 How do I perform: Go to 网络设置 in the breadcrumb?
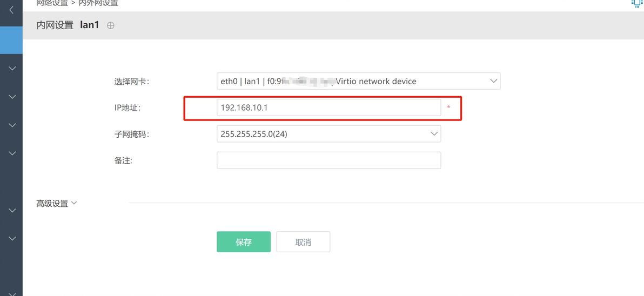[x=52, y=3]
